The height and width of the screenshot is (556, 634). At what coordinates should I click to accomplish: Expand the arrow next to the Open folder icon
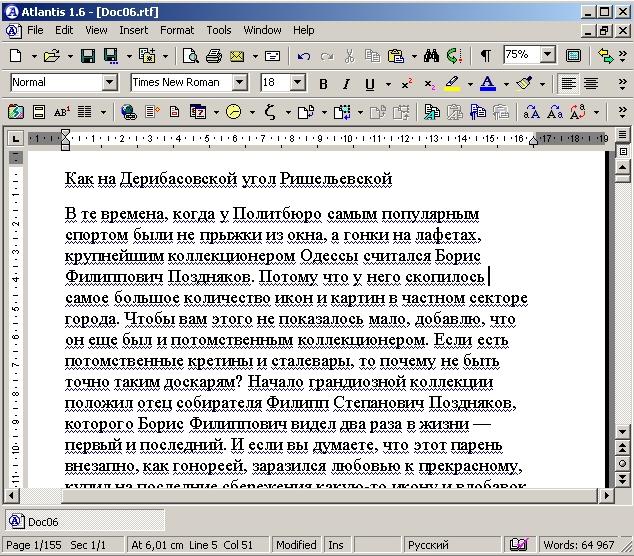click(70, 56)
